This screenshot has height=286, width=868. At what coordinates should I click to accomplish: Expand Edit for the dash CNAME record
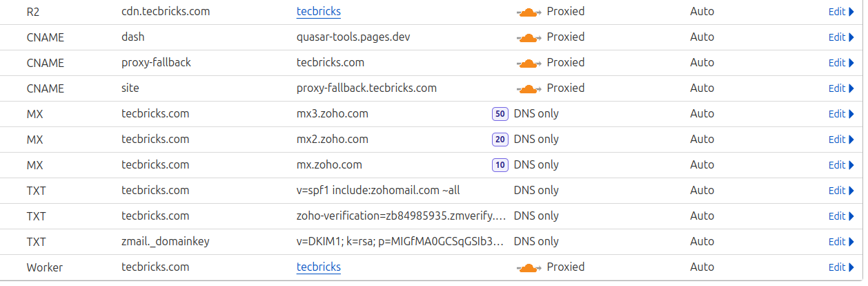(x=840, y=37)
